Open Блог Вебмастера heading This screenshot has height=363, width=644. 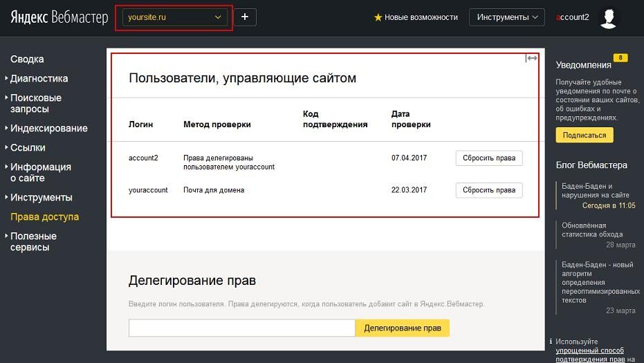click(591, 165)
